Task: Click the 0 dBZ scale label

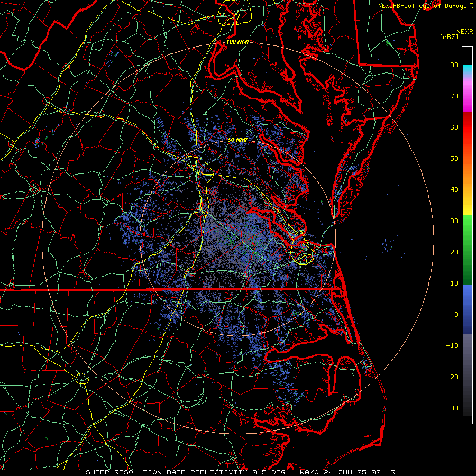Action: (456, 315)
